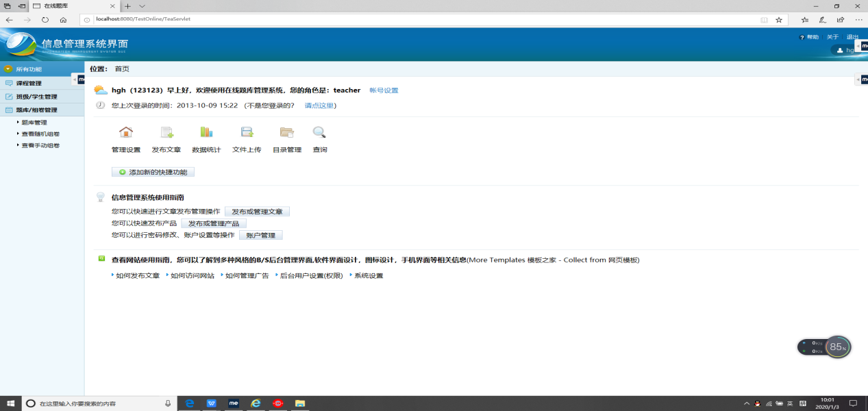Image resolution: width=868 pixels, height=411 pixels.
Task: Show hidden system tray icons chevron
Action: (x=746, y=403)
